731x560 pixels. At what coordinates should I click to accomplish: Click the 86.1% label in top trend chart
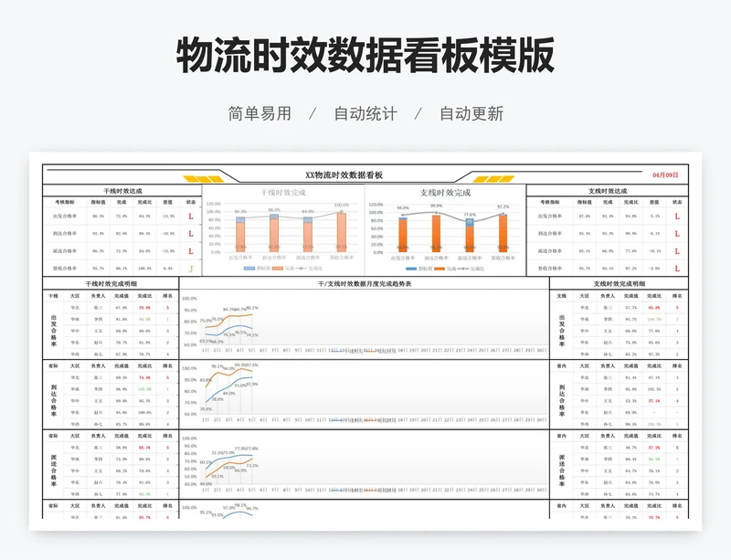click(x=252, y=308)
